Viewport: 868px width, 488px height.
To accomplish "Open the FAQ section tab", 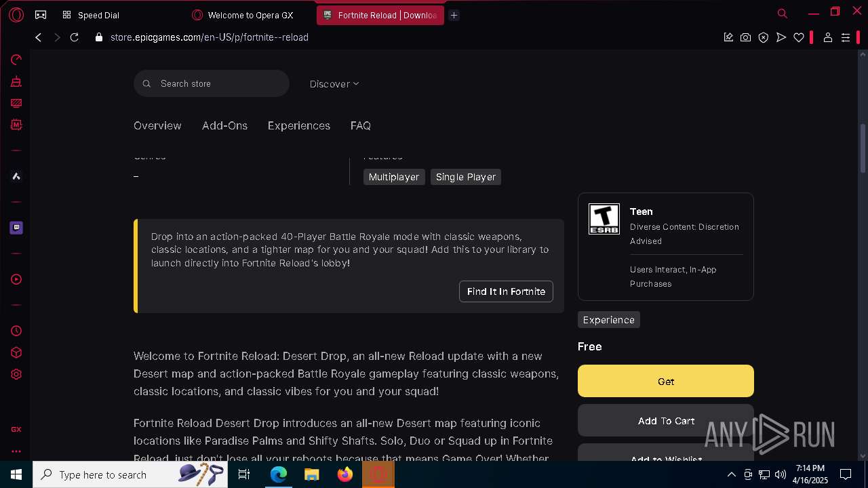I will (x=361, y=125).
